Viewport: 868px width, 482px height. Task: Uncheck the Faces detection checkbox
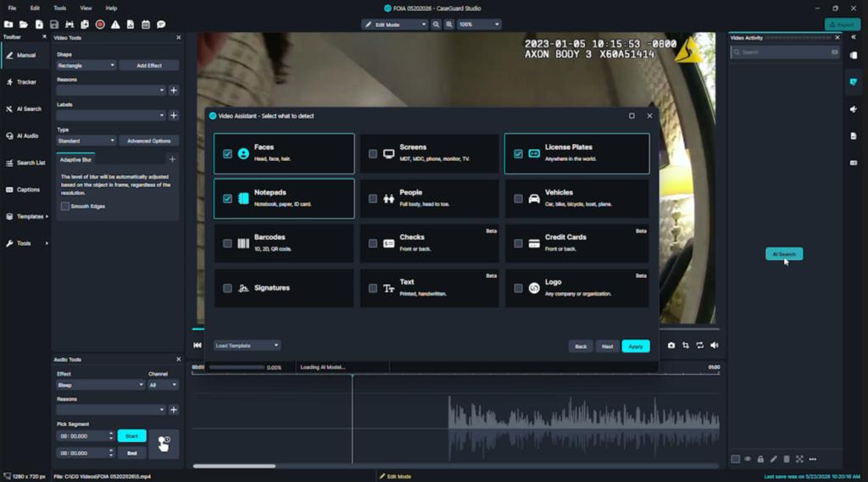pos(227,154)
